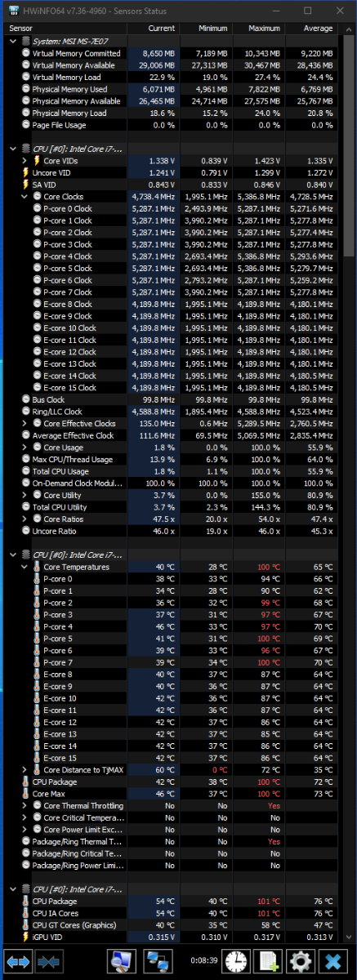
Task: Click the lightning icon beside Uncore VID
Action: [26, 173]
